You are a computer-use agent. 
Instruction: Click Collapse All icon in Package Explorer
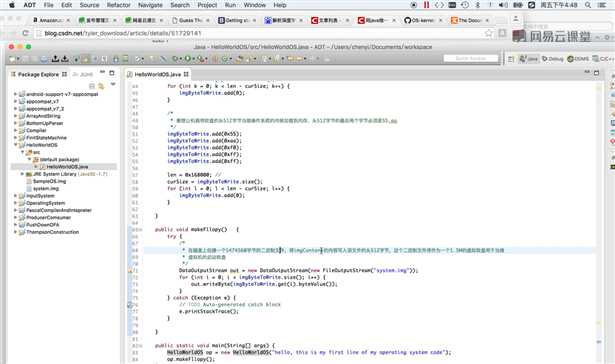click(92, 86)
